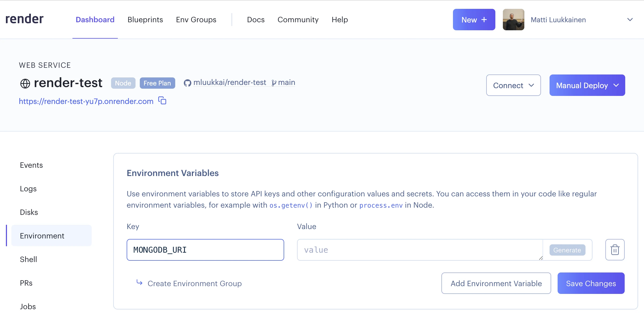Open Disks in the sidebar

pyautogui.click(x=29, y=212)
